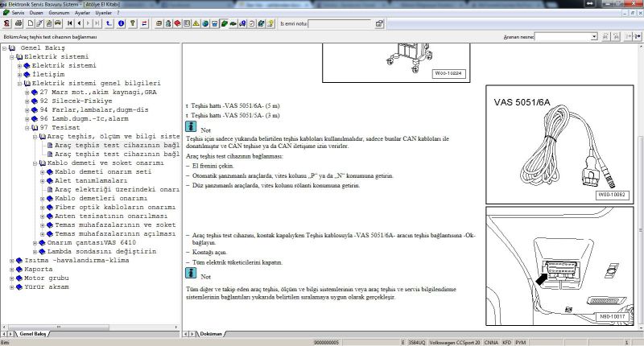
Task: Open the Ayarlar menu
Action: [x=82, y=13]
